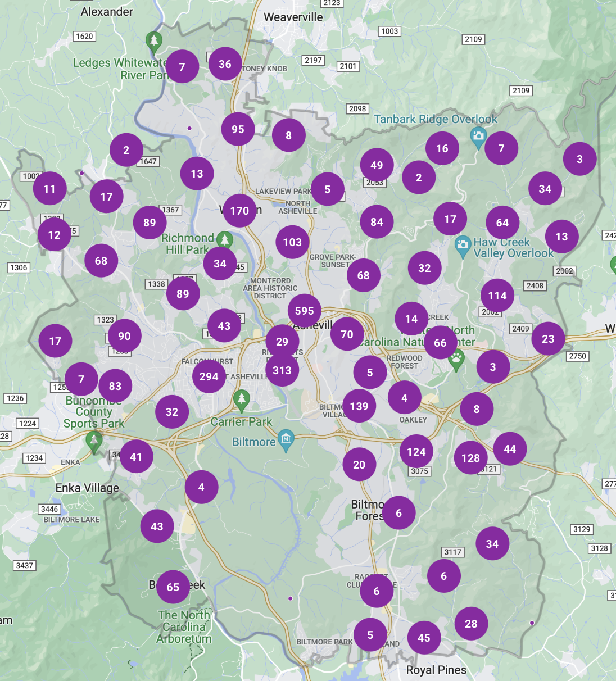
Task: Expand the 595 cluster in downtown Asheville
Action: (x=305, y=311)
